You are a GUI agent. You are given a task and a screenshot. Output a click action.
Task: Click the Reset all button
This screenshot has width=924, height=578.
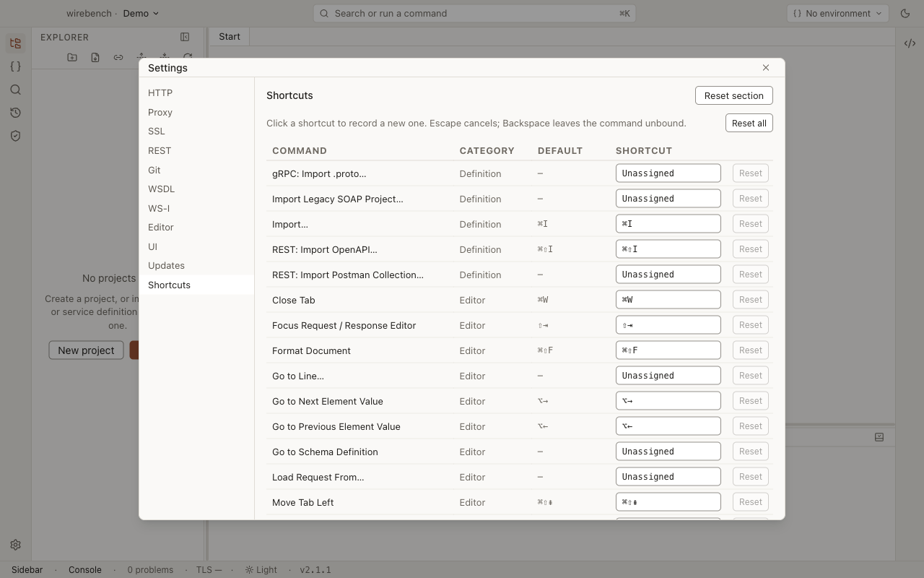(x=749, y=123)
